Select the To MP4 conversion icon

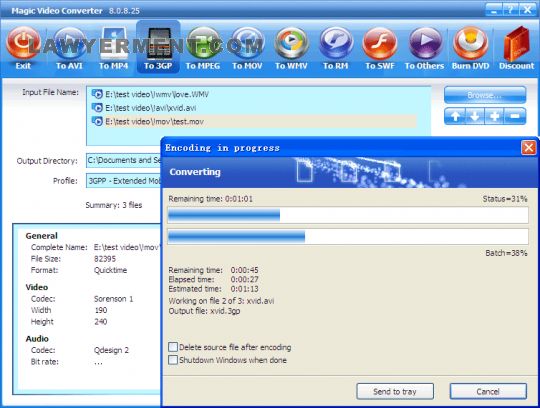tap(114, 43)
